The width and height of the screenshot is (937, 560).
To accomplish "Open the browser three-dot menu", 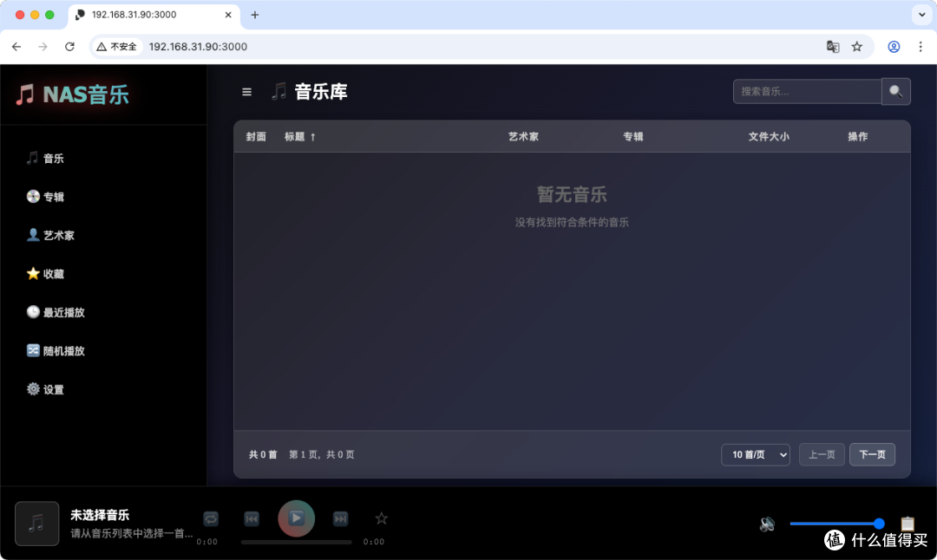I will click(x=921, y=47).
